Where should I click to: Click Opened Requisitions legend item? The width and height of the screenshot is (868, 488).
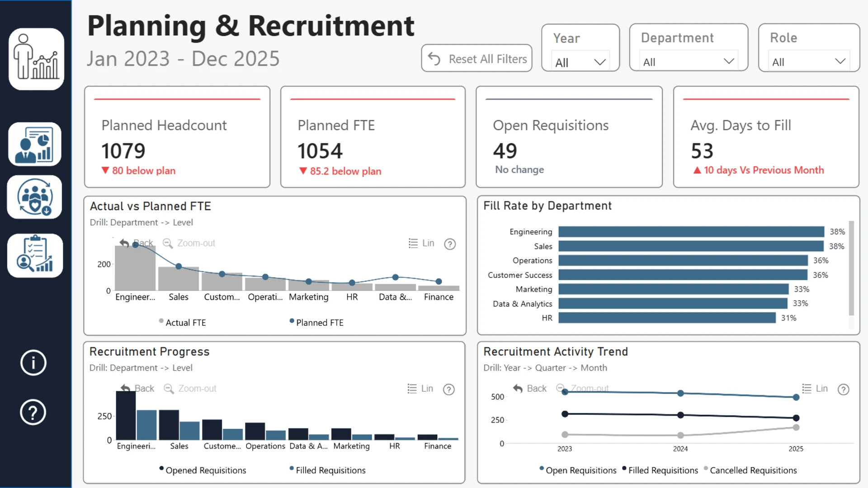pos(203,470)
